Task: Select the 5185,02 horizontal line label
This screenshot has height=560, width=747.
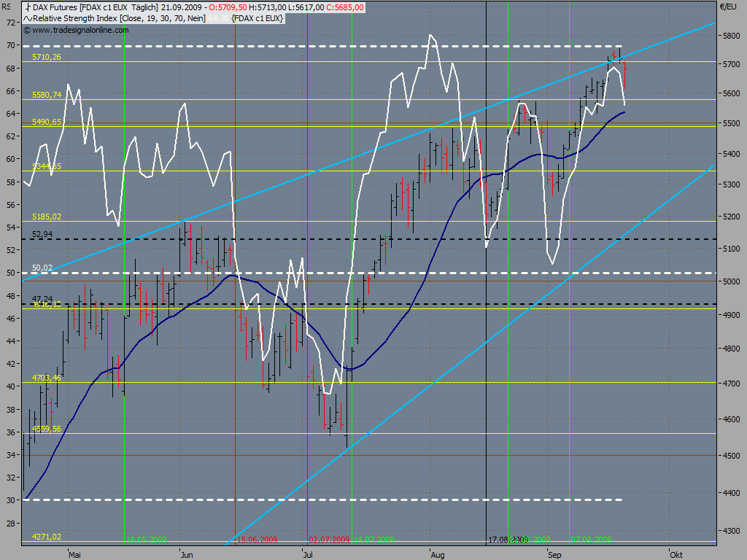Action: (47, 217)
